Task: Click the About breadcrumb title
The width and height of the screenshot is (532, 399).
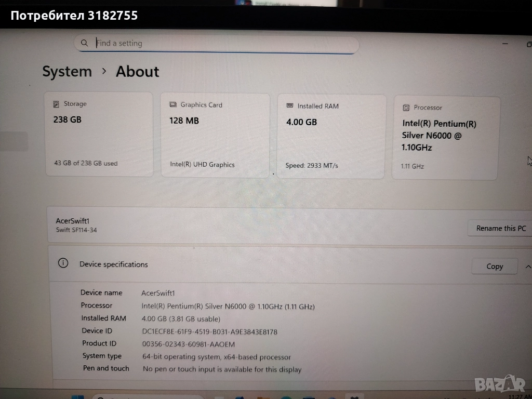Action: 137,72
